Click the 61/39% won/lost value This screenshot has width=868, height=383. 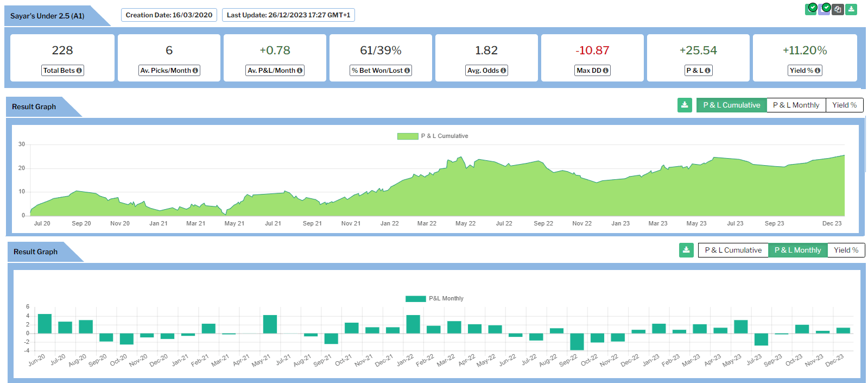pyautogui.click(x=381, y=51)
